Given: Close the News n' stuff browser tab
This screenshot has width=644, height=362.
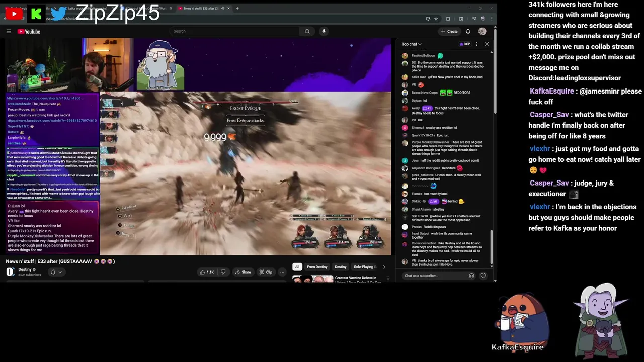Looking at the screenshot, I should pyautogui.click(x=229, y=8).
